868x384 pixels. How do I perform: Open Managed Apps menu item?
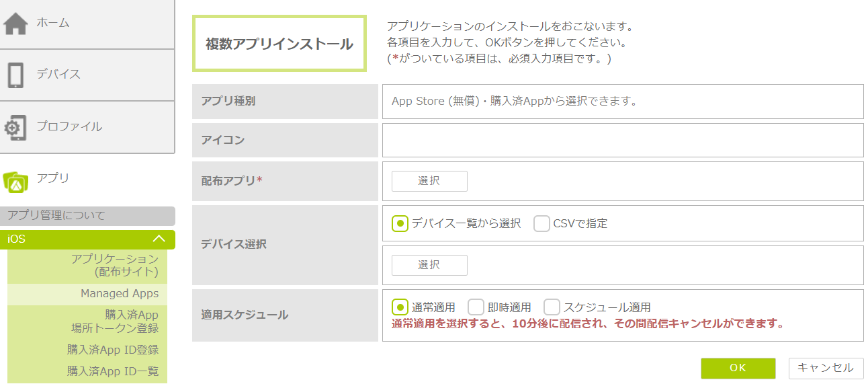120,293
